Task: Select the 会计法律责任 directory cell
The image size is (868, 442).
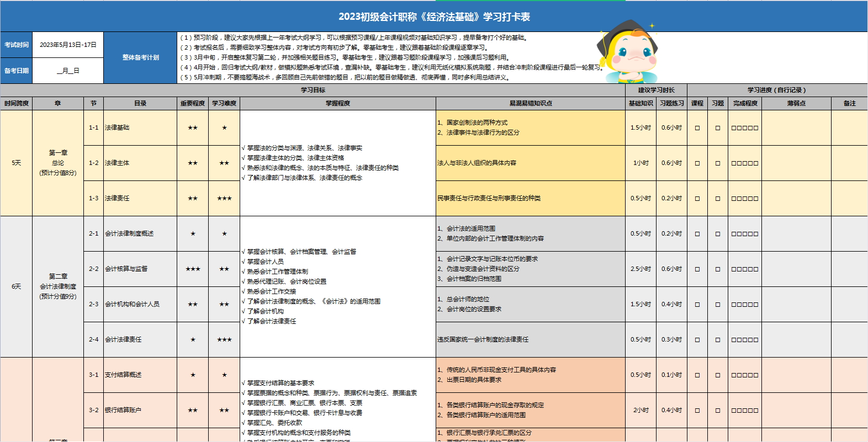Action: [140, 339]
